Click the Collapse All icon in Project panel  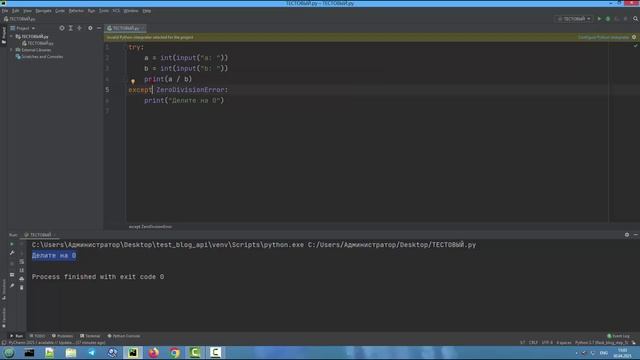coord(80,28)
